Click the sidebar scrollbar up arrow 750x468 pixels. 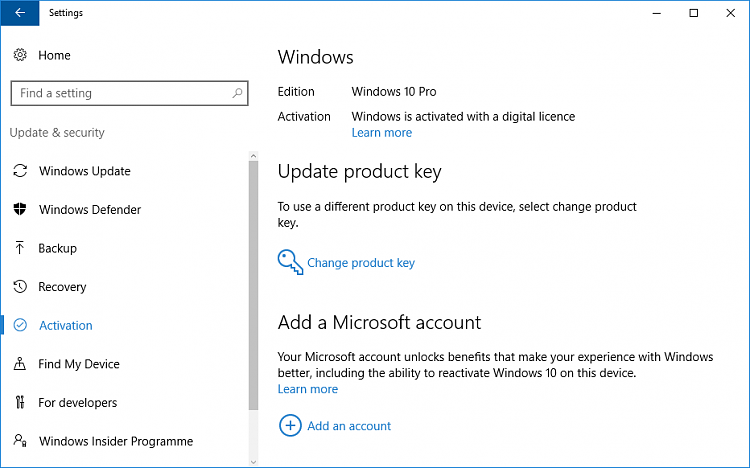pyautogui.click(x=254, y=156)
